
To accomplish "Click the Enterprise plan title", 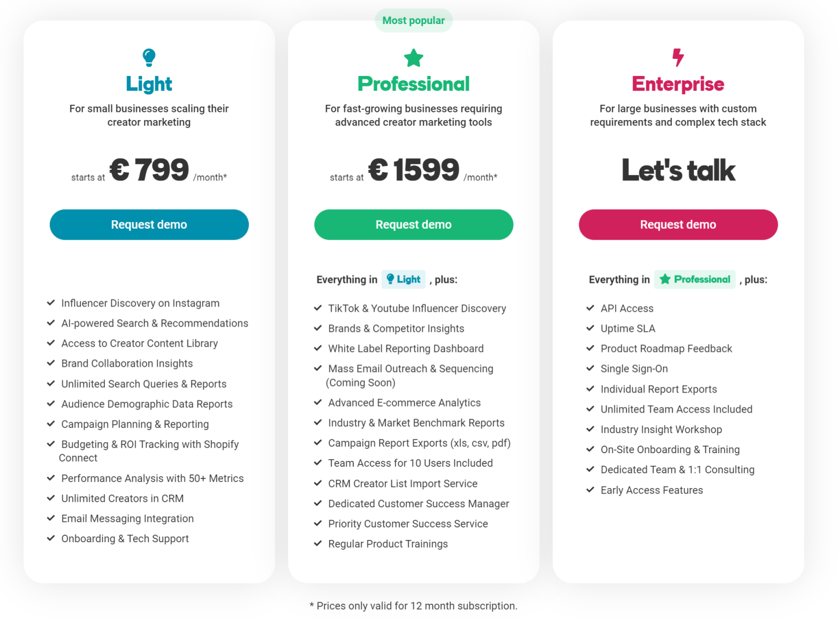I will click(x=678, y=84).
